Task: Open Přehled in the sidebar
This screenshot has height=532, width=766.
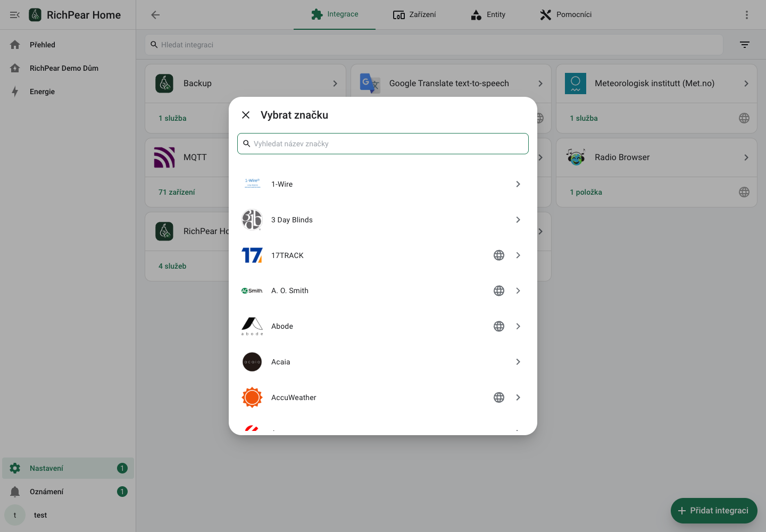Action: coord(68,45)
